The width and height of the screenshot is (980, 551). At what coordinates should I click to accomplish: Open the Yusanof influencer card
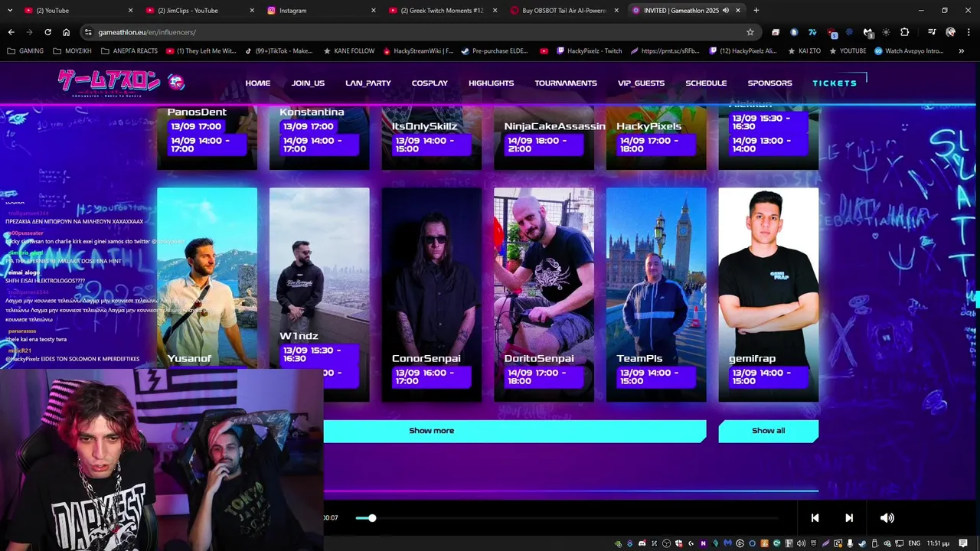coord(207,278)
